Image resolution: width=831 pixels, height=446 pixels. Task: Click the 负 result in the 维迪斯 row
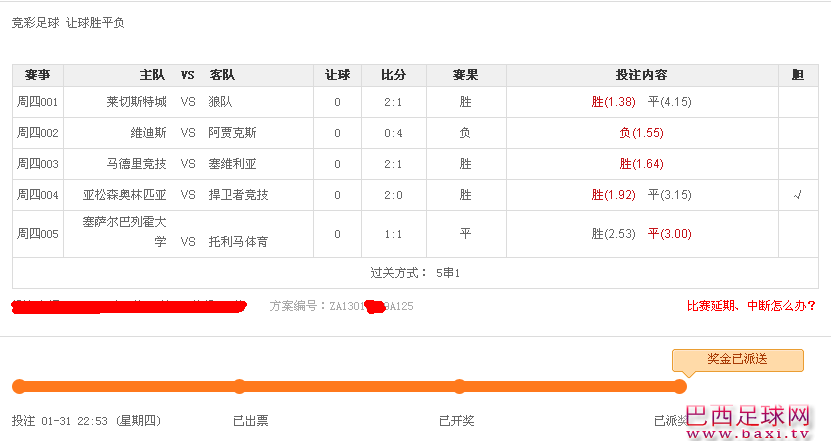(465, 133)
